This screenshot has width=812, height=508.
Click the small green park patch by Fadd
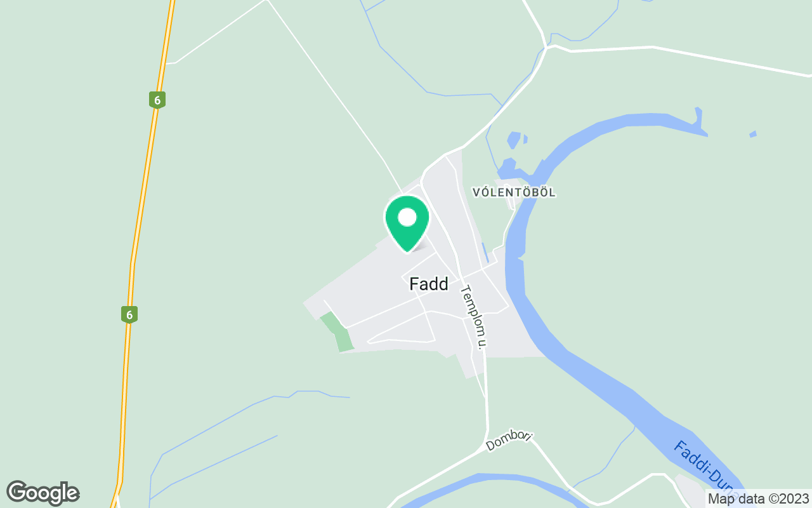[x=337, y=331]
